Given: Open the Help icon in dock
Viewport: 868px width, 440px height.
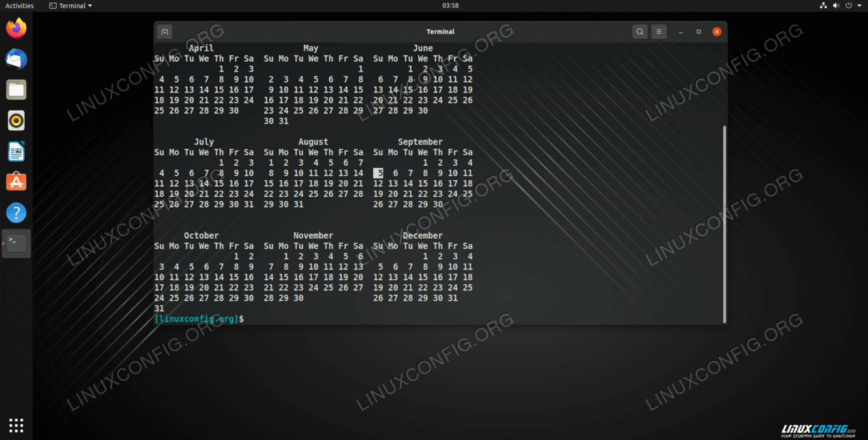Looking at the screenshot, I should [16, 213].
